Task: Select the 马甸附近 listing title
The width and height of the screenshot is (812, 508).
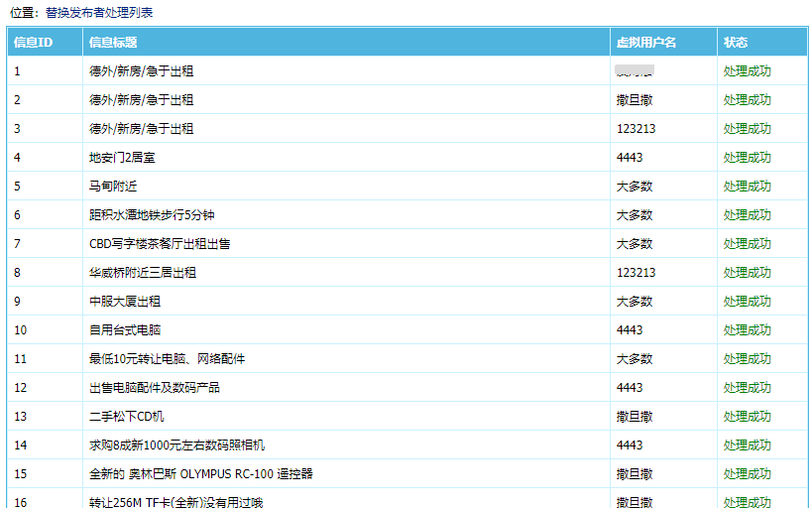Action: 115,187
